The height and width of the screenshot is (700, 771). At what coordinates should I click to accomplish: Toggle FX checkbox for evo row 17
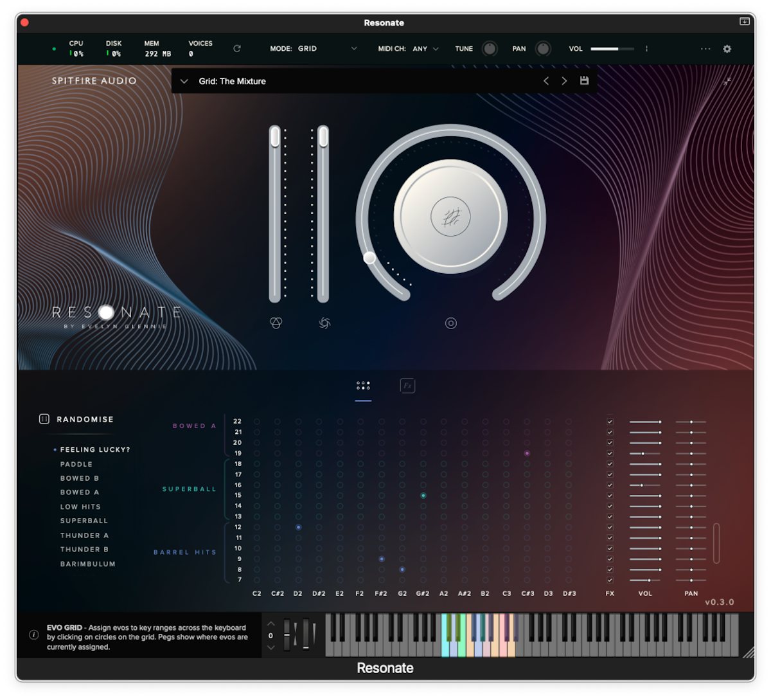(x=610, y=474)
